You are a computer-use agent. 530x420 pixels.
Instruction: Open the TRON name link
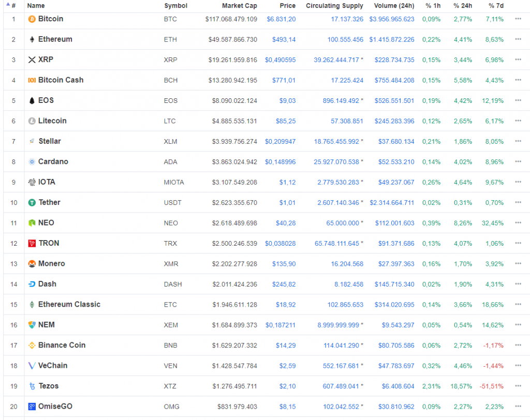49,243
